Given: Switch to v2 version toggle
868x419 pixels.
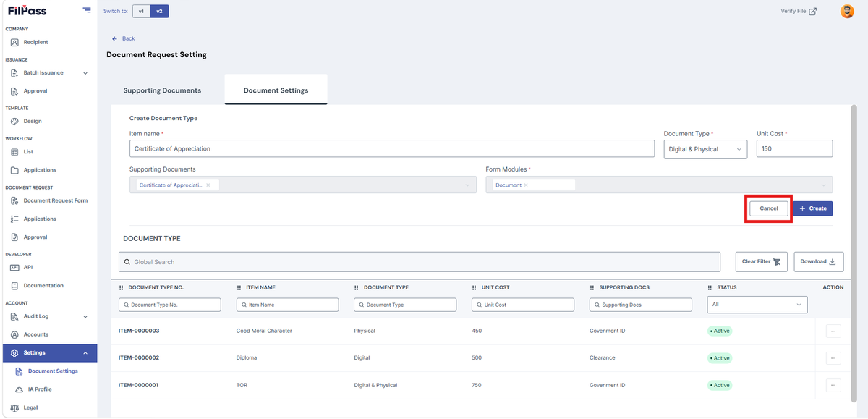Looking at the screenshot, I should tap(159, 12).
